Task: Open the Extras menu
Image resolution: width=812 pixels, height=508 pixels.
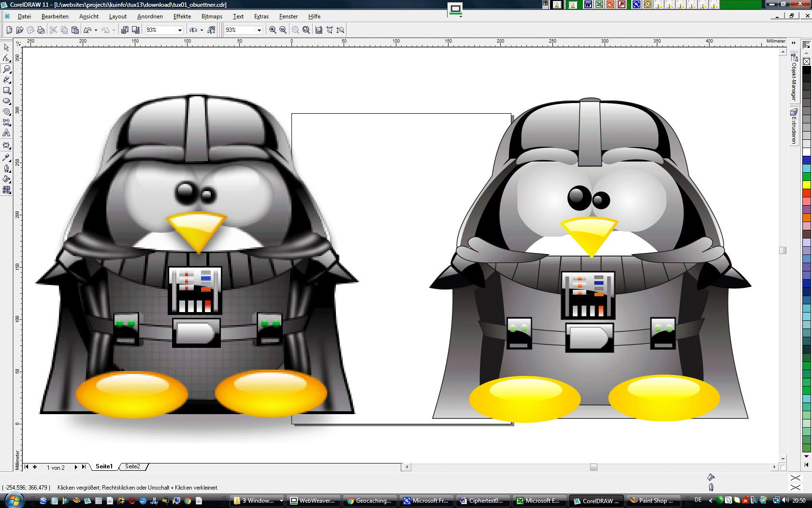Action: [261, 16]
